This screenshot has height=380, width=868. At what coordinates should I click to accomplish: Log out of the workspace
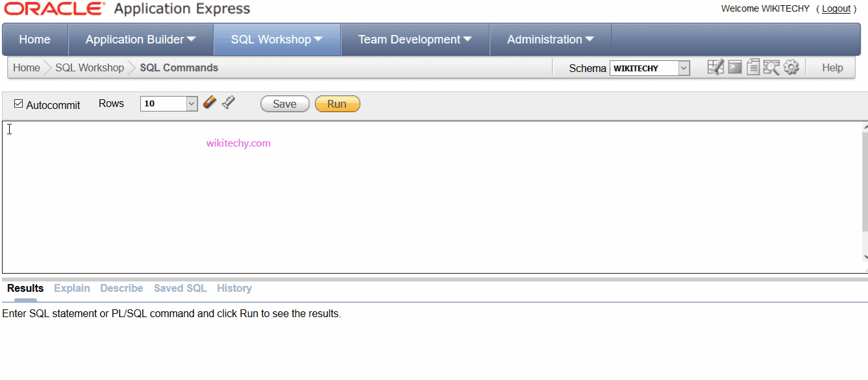coord(836,8)
